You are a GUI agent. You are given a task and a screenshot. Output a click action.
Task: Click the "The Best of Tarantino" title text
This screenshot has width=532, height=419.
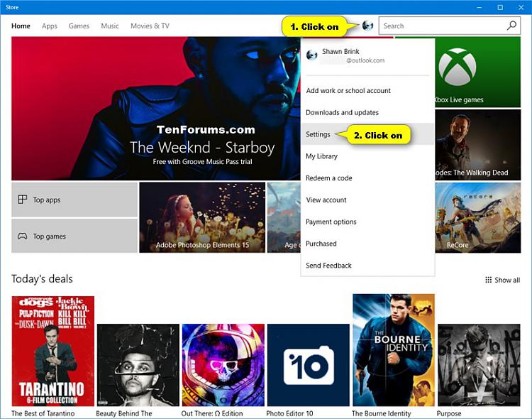43,413
